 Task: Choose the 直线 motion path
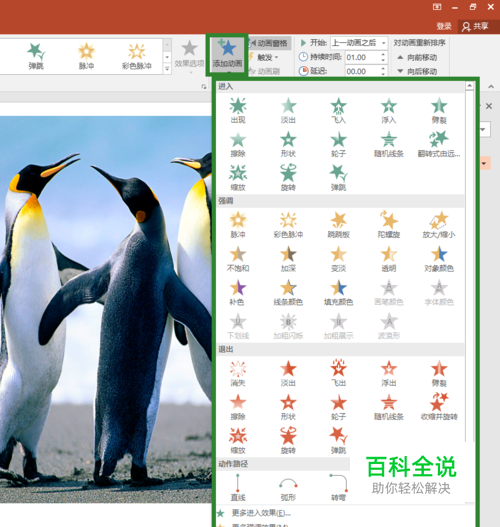238,488
